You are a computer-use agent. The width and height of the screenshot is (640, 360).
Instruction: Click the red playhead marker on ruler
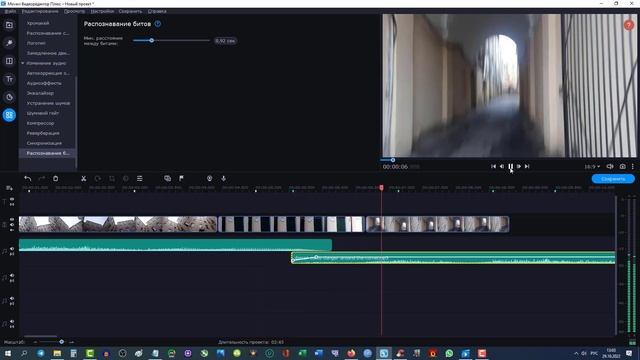pyautogui.click(x=381, y=188)
